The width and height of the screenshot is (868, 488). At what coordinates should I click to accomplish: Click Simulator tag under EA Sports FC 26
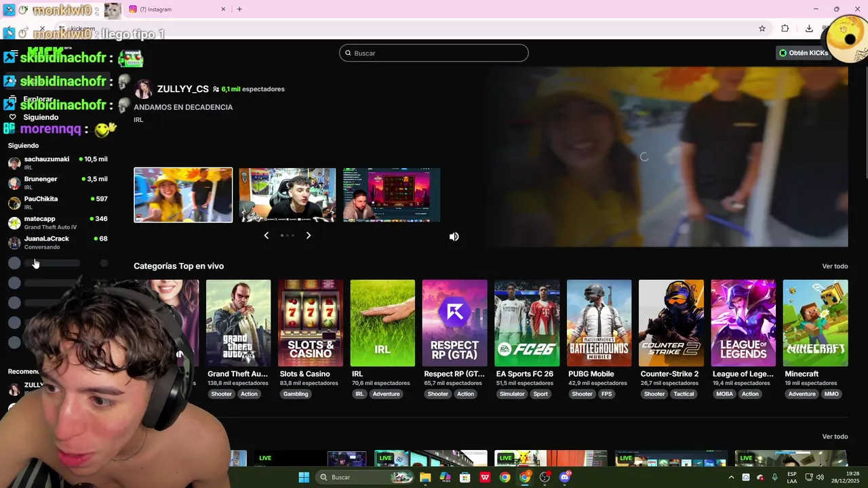(x=512, y=394)
